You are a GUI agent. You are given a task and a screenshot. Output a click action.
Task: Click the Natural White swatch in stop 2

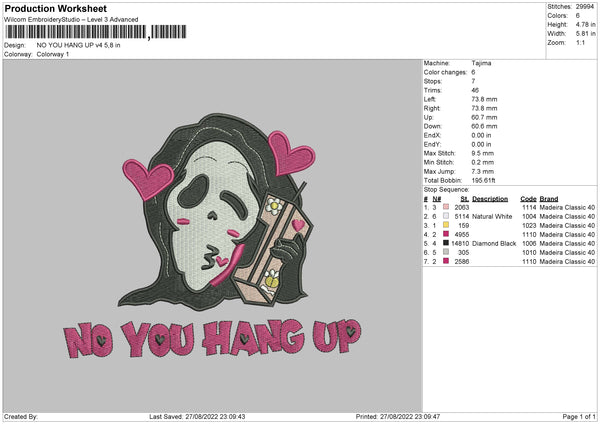pyautogui.click(x=443, y=215)
